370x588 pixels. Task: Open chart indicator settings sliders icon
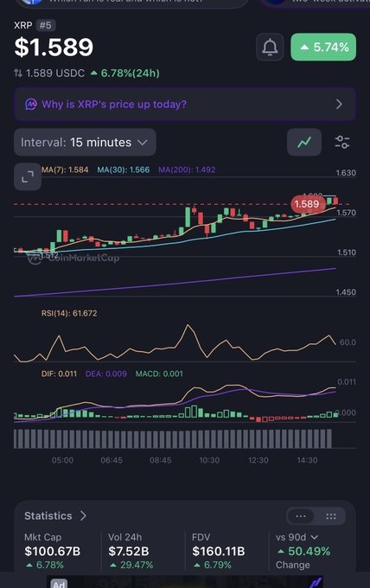coord(342,143)
